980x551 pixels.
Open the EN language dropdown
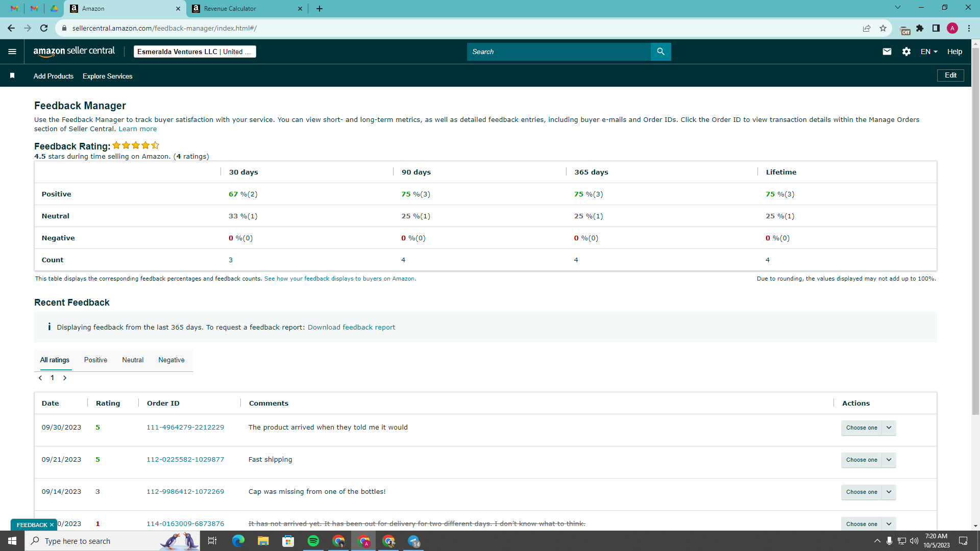929,52
